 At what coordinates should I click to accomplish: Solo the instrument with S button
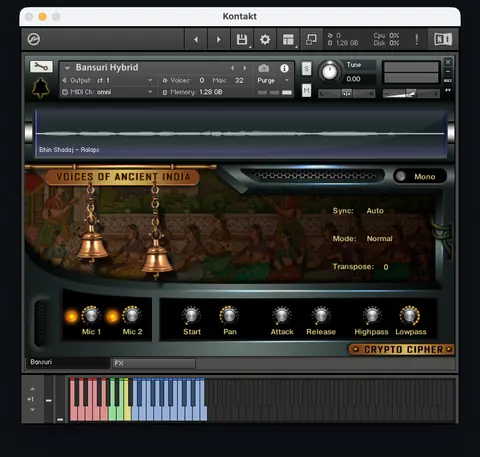point(306,69)
